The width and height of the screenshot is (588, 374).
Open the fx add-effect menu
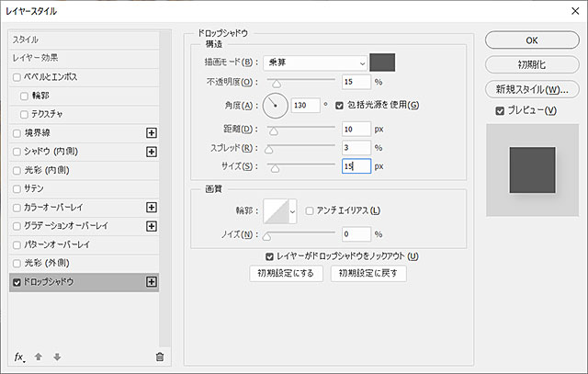pos(19,357)
